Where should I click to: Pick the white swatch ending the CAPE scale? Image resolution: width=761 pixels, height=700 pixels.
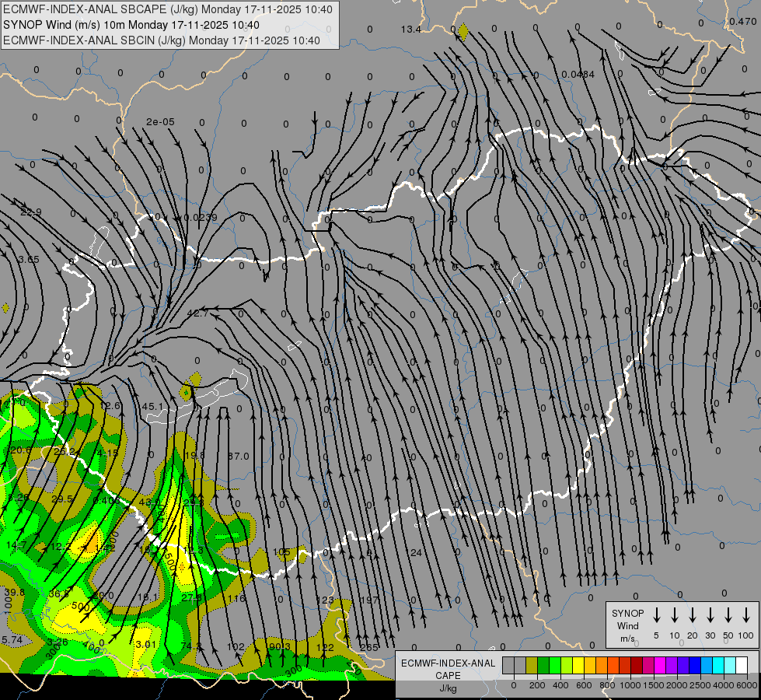(x=742, y=666)
